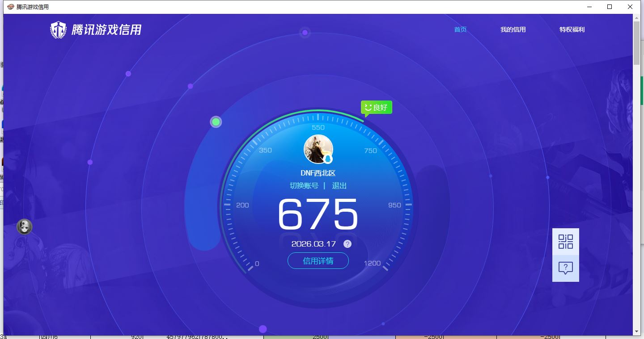Click the green 良好 rating badge
The width and height of the screenshot is (644, 339).
click(x=377, y=108)
